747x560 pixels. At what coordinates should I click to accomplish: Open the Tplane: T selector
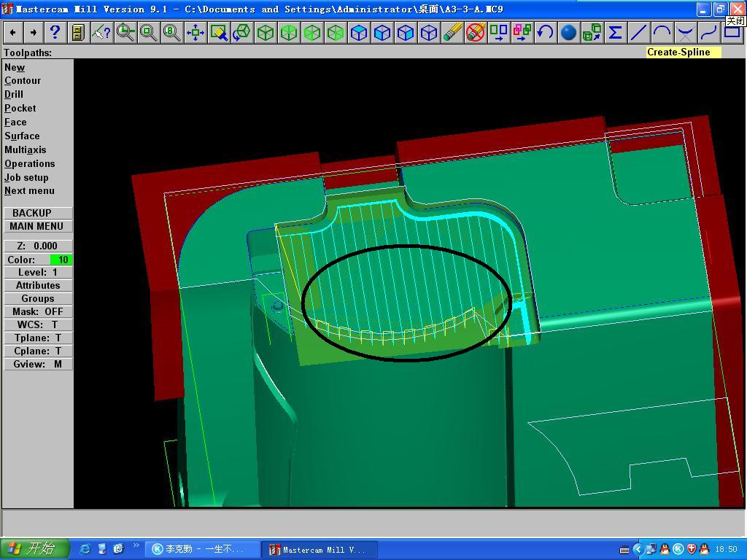coord(38,338)
